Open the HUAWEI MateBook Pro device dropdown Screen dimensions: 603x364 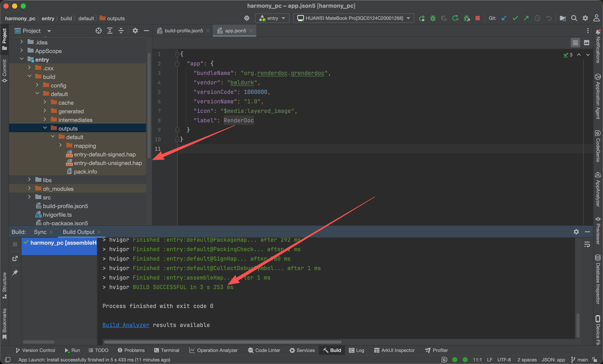click(x=354, y=18)
